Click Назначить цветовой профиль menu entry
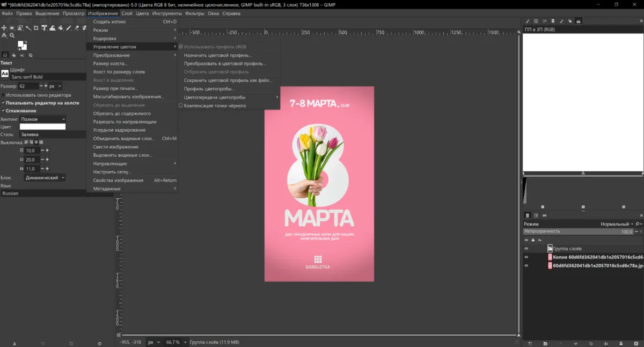This screenshot has width=644, height=347. click(x=217, y=55)
